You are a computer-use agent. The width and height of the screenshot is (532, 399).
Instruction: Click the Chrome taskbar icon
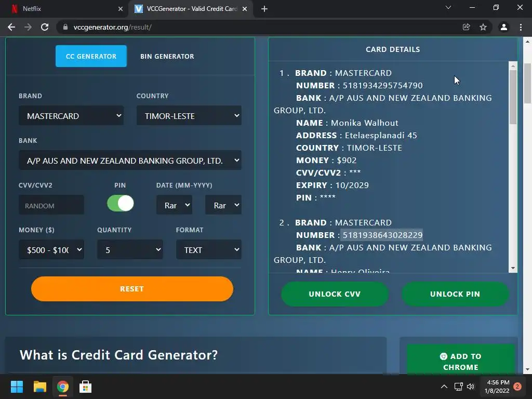tap(63, 387)
